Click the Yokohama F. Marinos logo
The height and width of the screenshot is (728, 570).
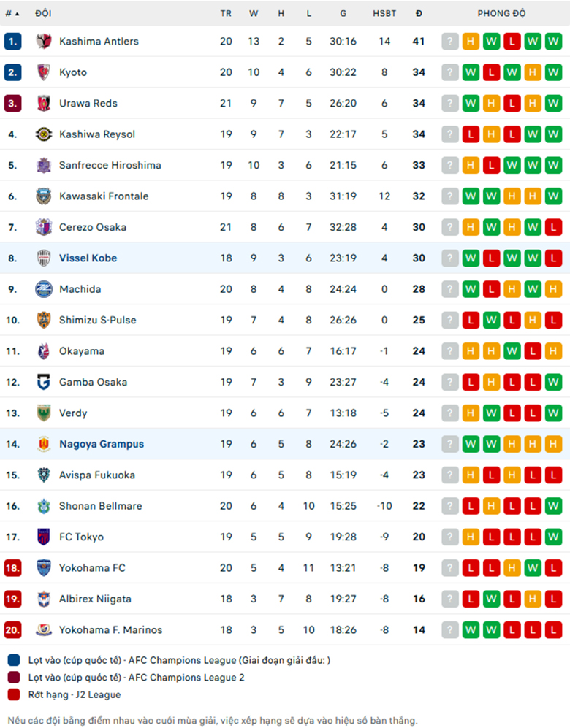point(44,630)
